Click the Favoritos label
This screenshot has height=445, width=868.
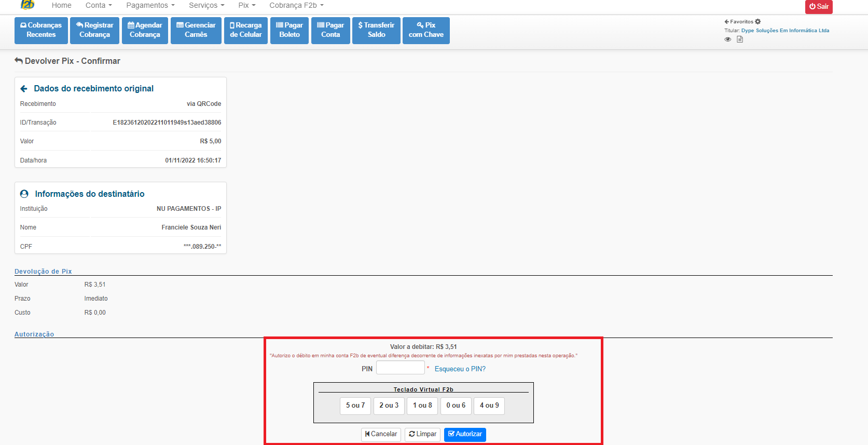point(741,22)
